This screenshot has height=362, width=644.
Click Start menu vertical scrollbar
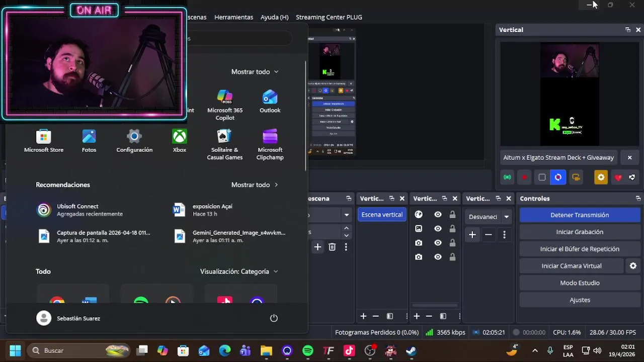pos(305,117)
